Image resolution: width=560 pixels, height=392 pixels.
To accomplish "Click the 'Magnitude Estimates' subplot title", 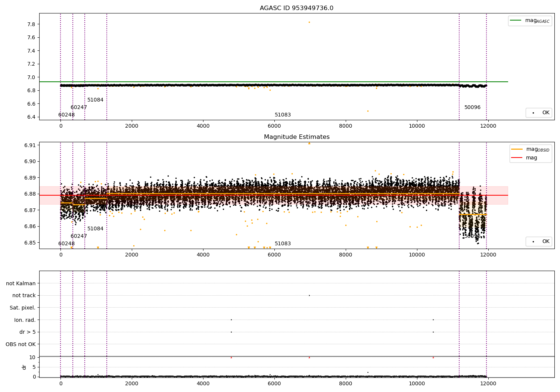I will tap(296, 137).
